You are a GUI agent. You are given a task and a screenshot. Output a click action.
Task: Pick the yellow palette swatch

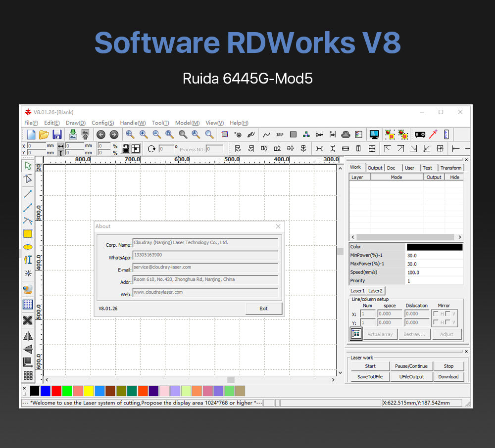(x=89, y=391)
